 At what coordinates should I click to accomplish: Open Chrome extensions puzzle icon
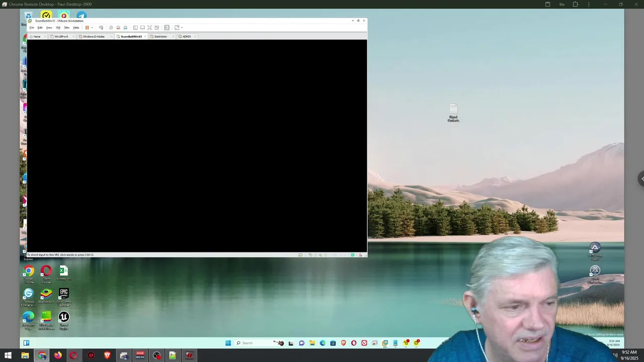click(x=575, y=4)
